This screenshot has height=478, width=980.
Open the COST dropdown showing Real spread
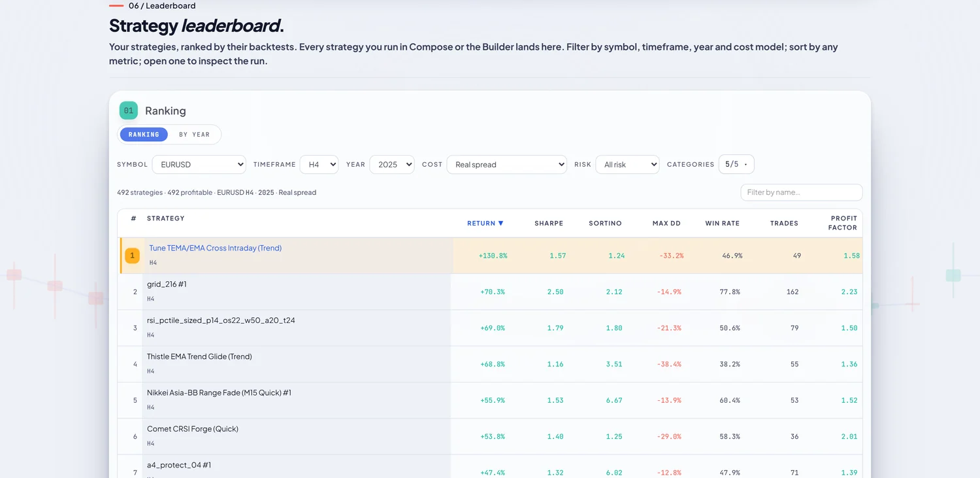point(506,164)
